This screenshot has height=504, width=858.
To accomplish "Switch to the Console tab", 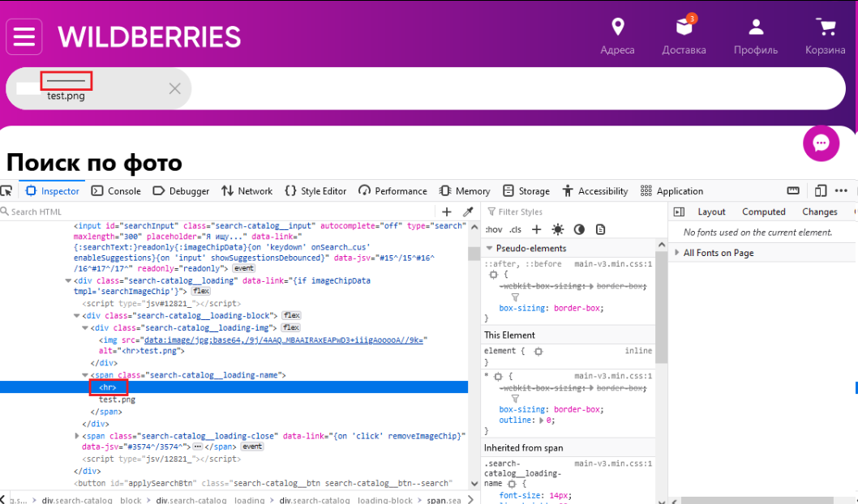I will (116, 190).
